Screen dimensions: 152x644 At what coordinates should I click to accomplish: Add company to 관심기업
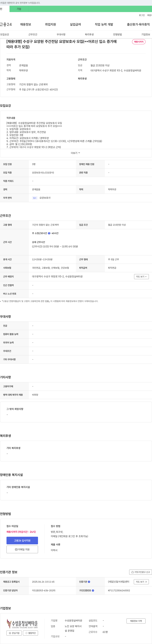[14, 633]
